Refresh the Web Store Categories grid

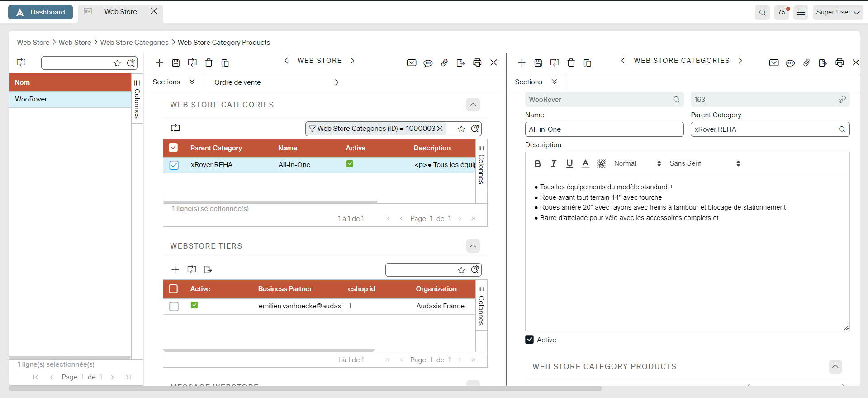tap(175, 128)
